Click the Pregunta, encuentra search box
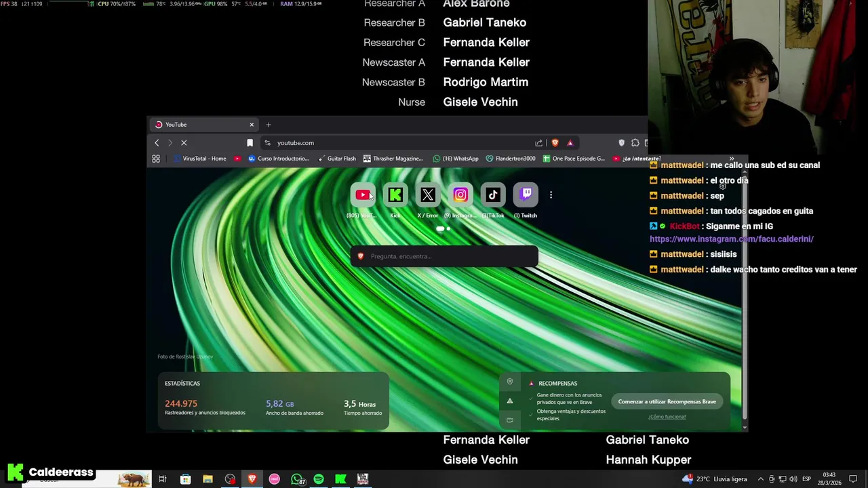 [x=445, y=256]
